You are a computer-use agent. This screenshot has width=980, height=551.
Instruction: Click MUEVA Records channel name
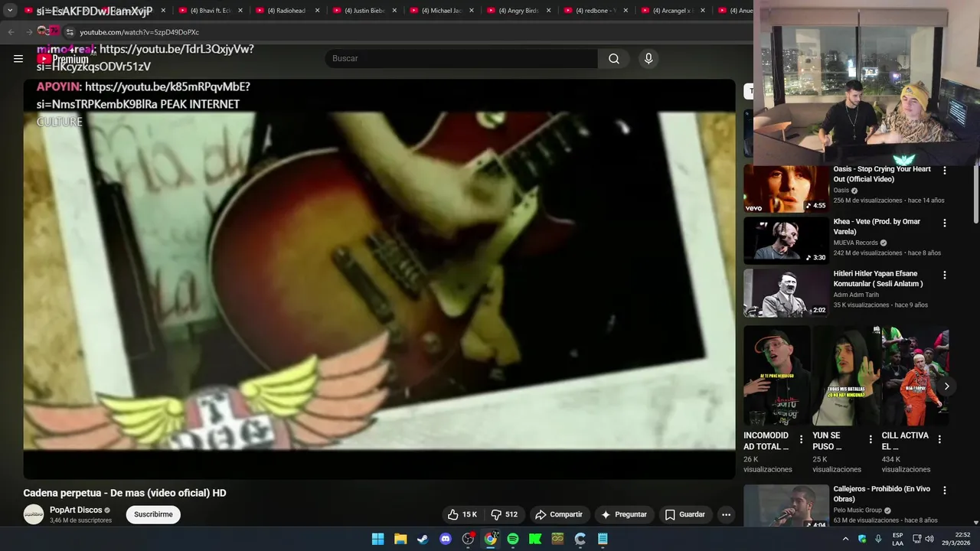[x=856, y=243]
